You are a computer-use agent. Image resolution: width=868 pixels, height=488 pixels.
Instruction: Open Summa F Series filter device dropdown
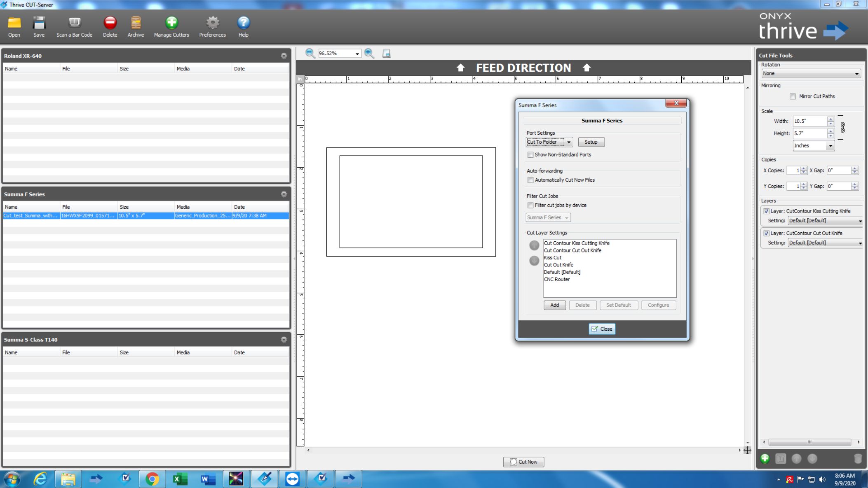[548, 217]
